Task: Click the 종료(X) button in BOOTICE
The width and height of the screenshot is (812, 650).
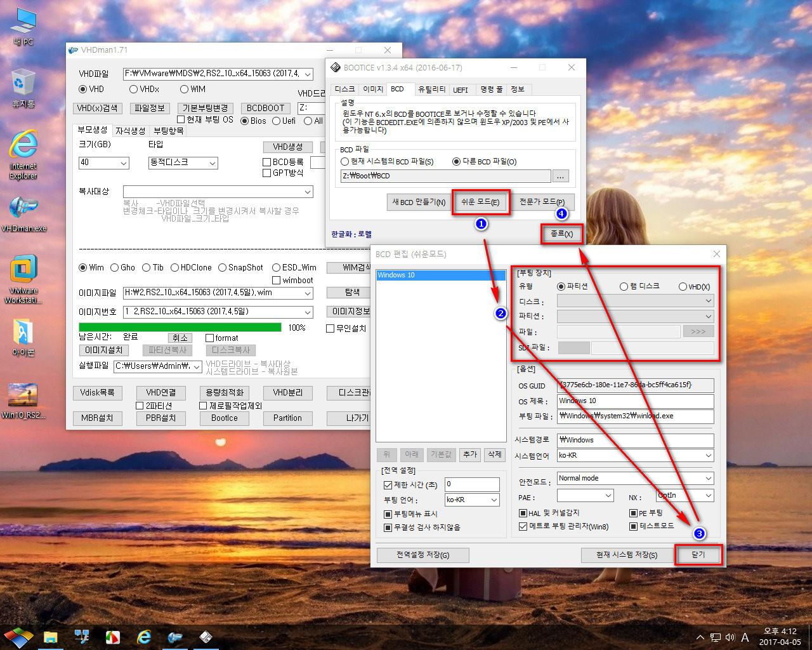Action: [x=561, y=234]
